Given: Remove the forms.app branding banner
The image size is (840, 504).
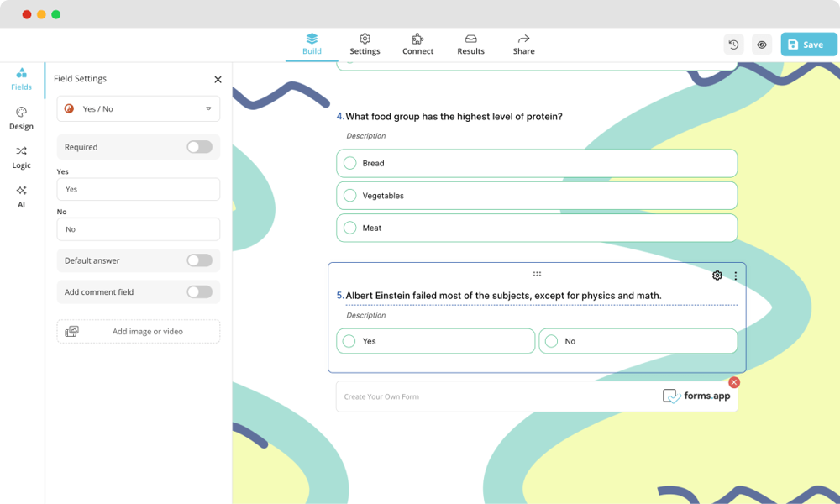Looking at the screenshot, I should 734,382.
